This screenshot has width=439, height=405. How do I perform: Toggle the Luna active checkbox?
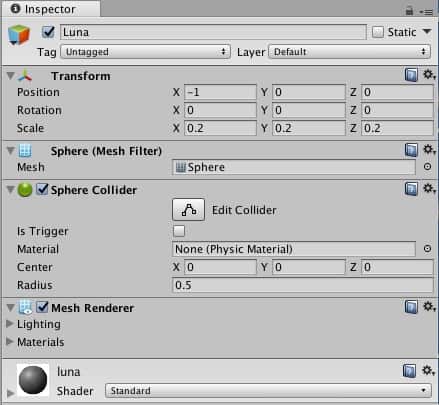coord(48,32)
